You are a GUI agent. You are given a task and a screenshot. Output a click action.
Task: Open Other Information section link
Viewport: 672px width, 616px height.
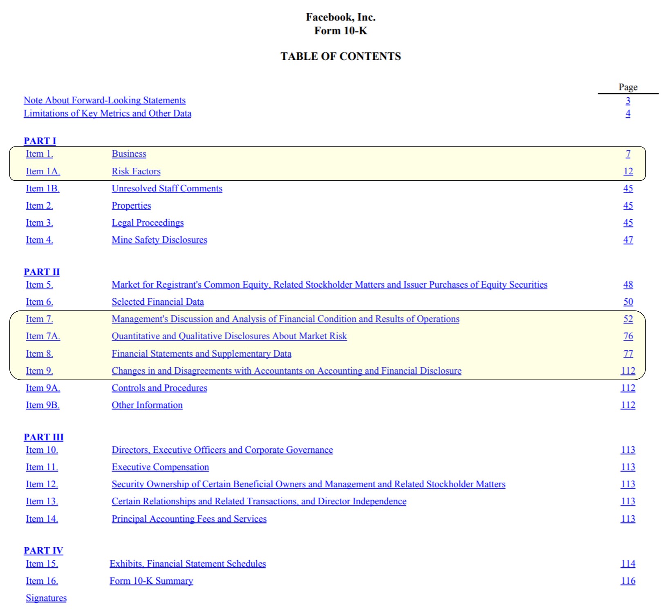point(147,405)
